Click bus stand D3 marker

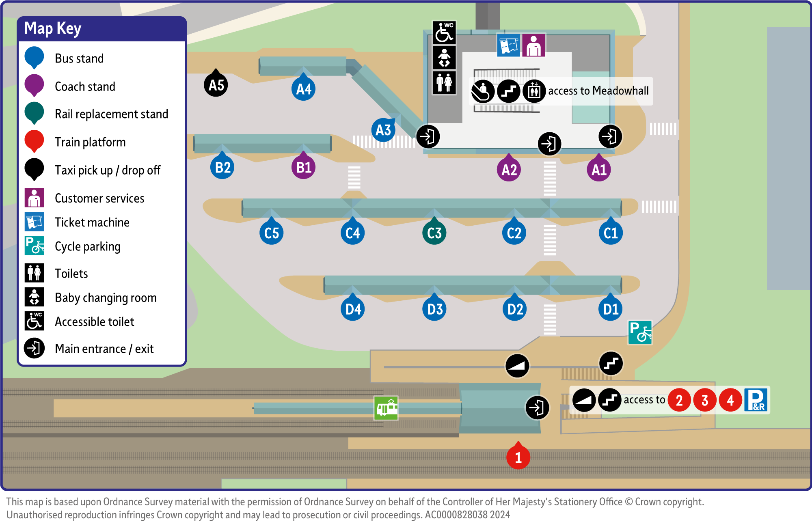pyautogui.click(x=434, y=308)
